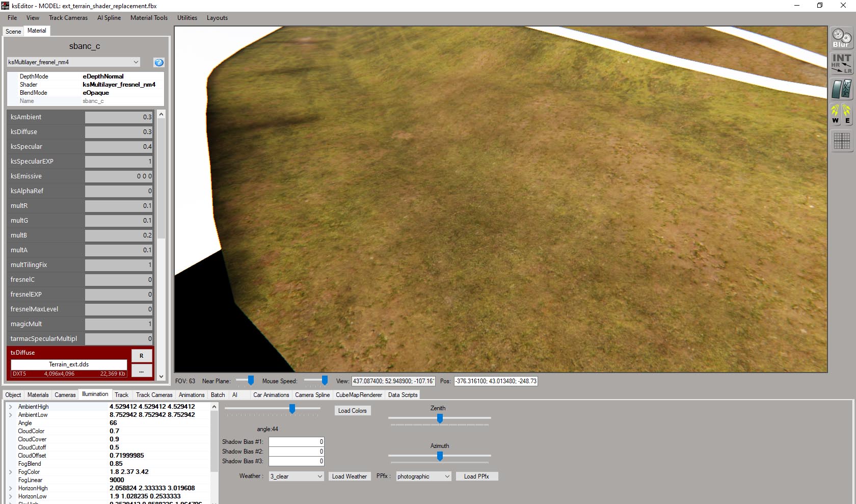Click the Pos coordinates field
This screenshot has height=504, width=856.
tap(496, 381)
